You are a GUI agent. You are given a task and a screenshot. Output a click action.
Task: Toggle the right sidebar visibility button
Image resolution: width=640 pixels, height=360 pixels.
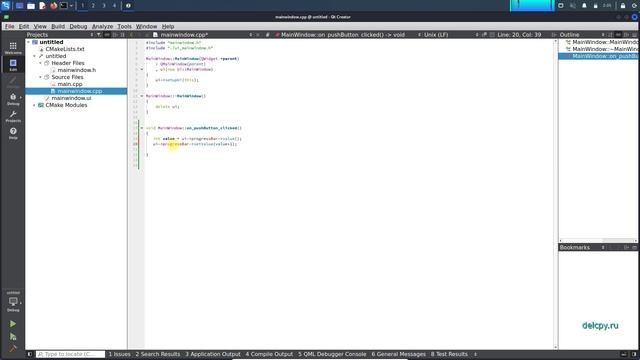coord(634,354)
